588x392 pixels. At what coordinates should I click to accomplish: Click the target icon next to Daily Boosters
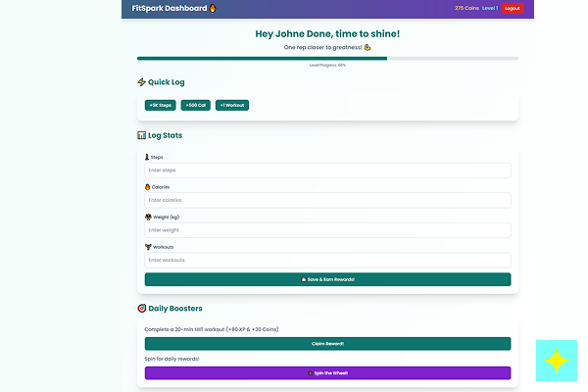coord(142,309)
